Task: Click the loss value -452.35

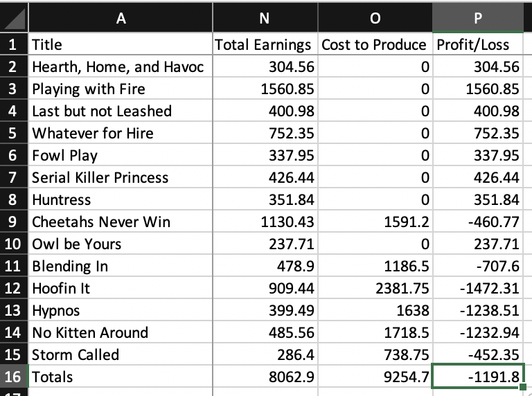Action: coord(478,354)
